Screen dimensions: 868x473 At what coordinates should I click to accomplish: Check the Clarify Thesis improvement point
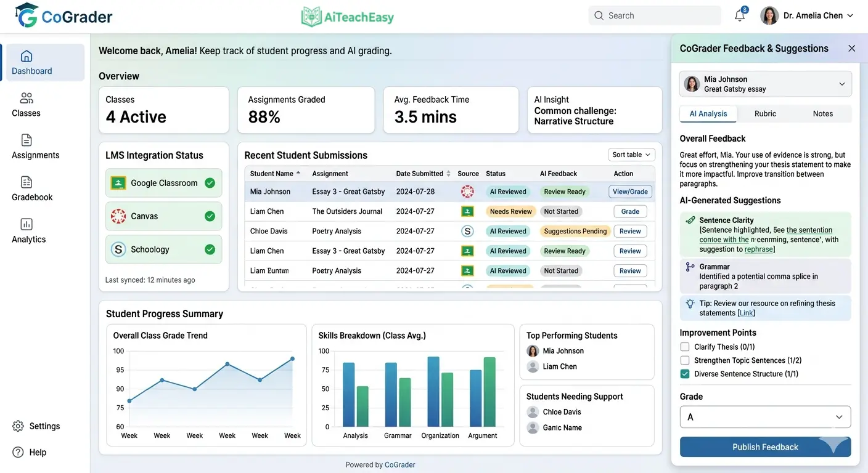[x=684, y=346]
